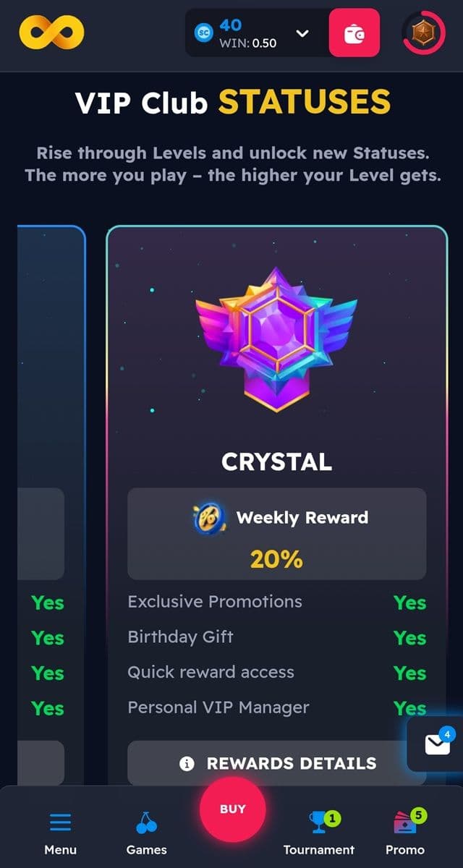The height and width of the screenshot is (868, 463).
Task: Tap the red BUY button
Action: click(233, 809)
